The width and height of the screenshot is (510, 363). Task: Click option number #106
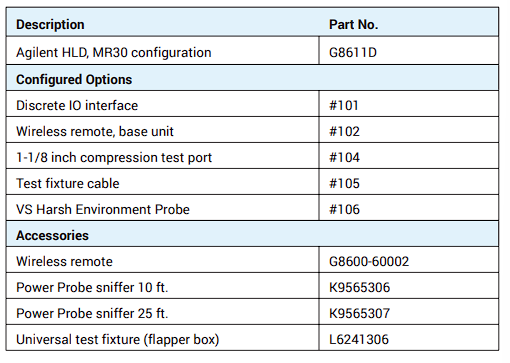[x=344, y=210]
